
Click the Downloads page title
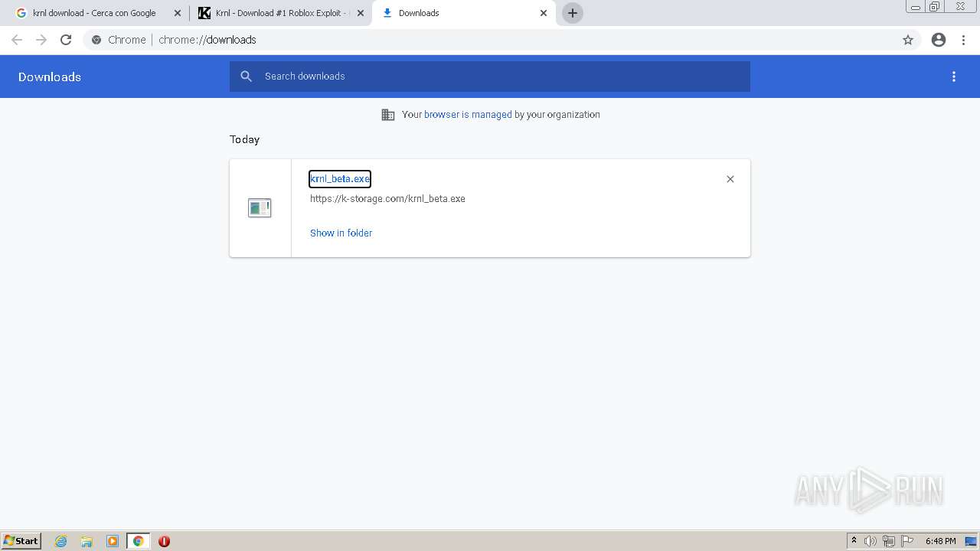tap(50, 77)
